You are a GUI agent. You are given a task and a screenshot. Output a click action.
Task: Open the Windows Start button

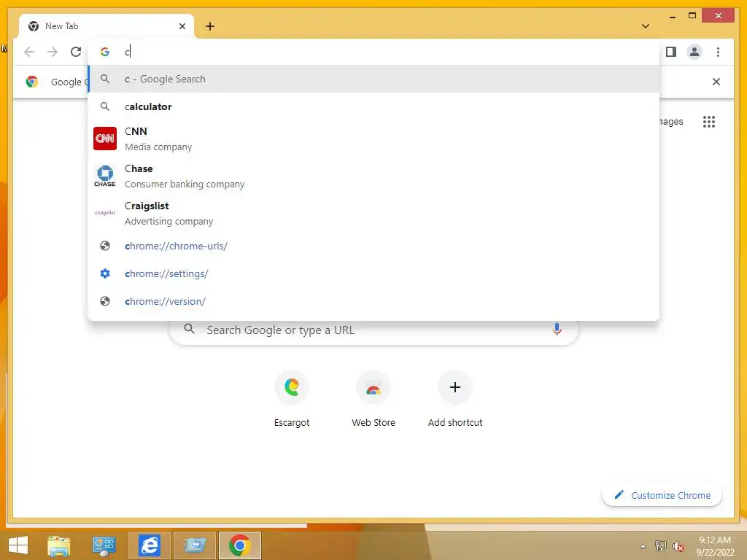click(x=18, y=545)
